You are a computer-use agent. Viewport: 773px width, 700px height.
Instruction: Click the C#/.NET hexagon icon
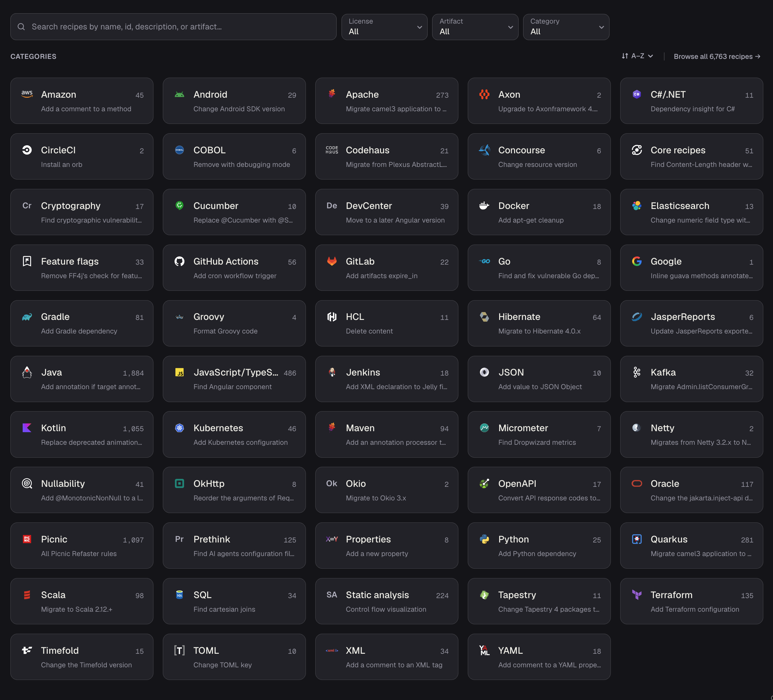click(636, 94)
